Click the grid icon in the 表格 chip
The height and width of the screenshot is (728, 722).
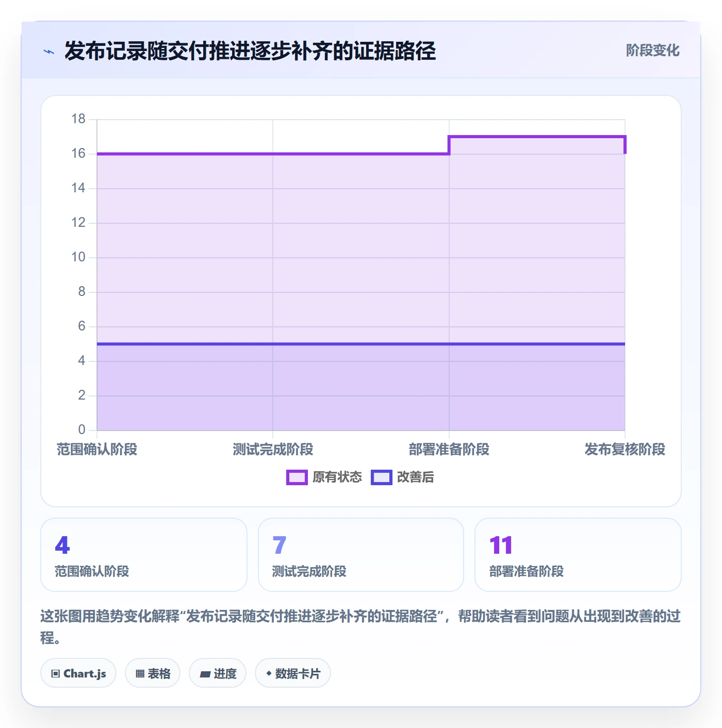[140, 673]
